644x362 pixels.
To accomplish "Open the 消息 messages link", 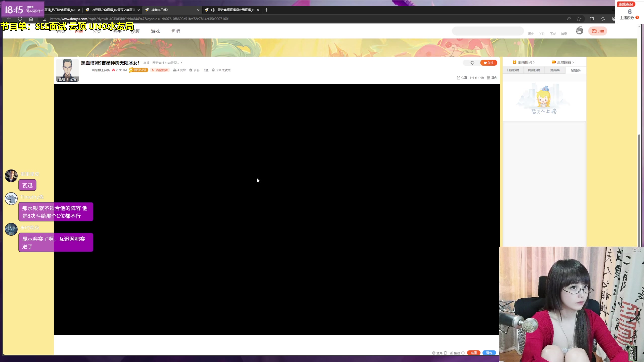I will click(564, 34).
